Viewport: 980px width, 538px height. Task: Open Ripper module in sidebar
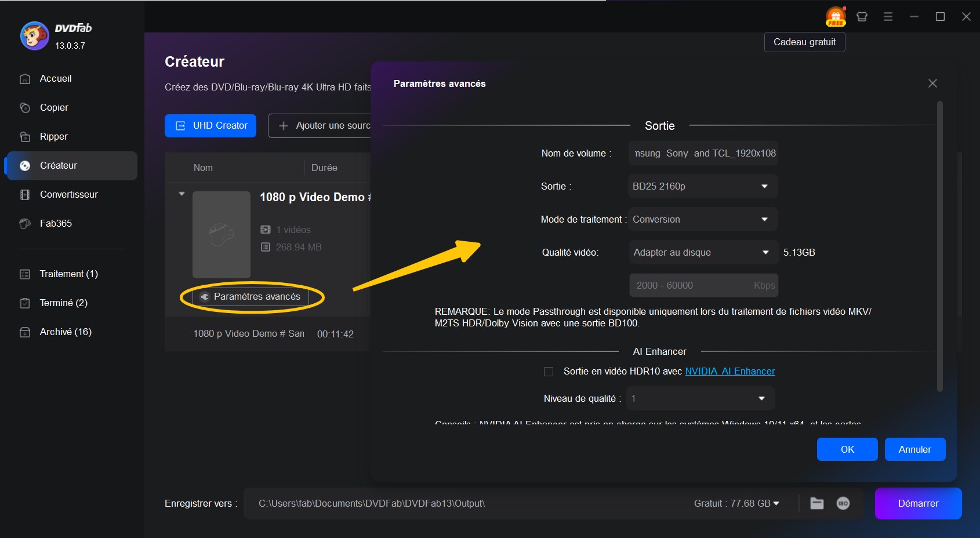click(x=54, y=136)
